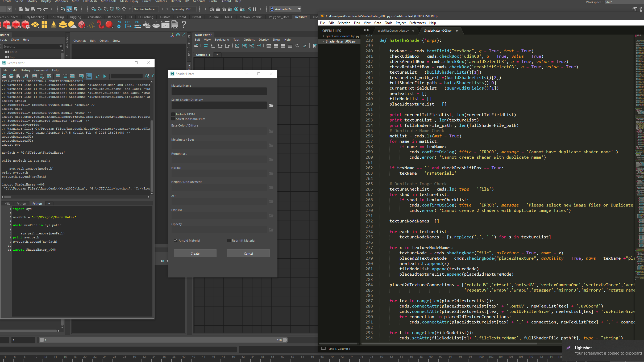Viewport: 644px width, 362px height.
Task: Click the question mark help shelf icon
Action: coord(184,25)
